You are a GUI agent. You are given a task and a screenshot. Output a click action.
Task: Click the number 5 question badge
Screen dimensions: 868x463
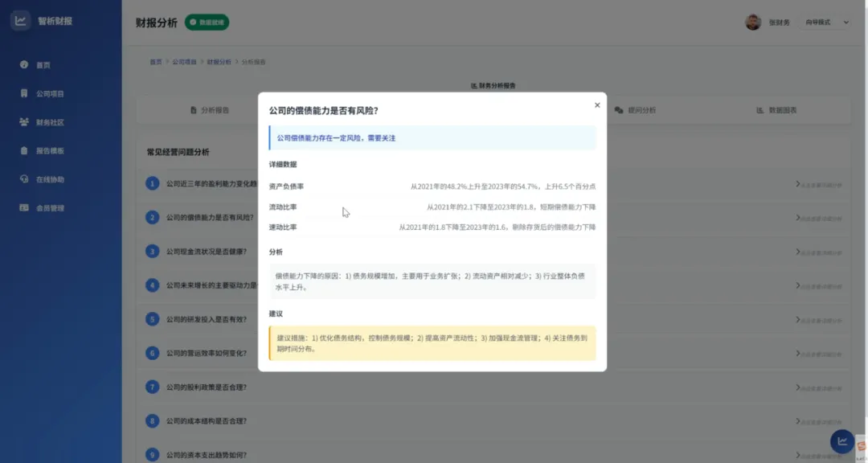152,319
